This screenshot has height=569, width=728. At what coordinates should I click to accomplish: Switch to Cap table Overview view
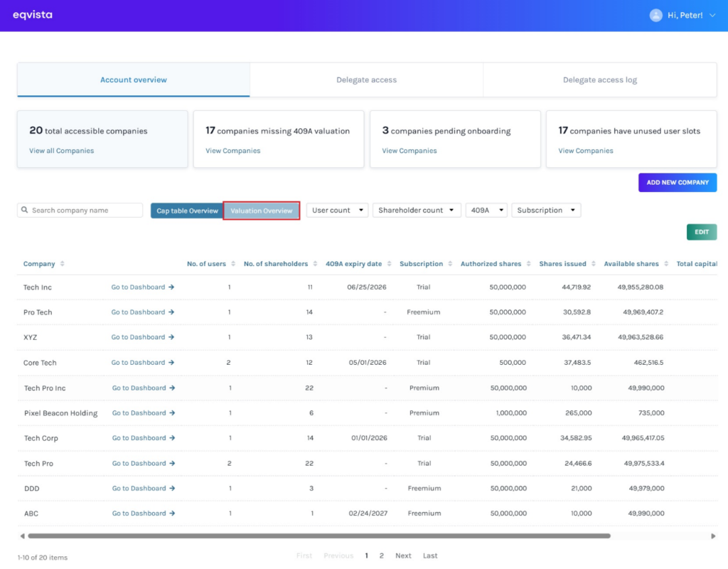pos(187,211)
